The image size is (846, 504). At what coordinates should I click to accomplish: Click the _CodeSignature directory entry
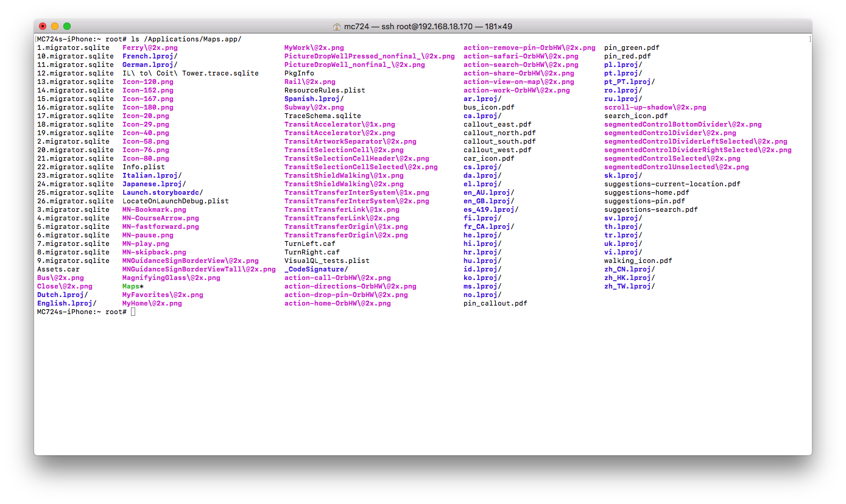tap(314, 269)
